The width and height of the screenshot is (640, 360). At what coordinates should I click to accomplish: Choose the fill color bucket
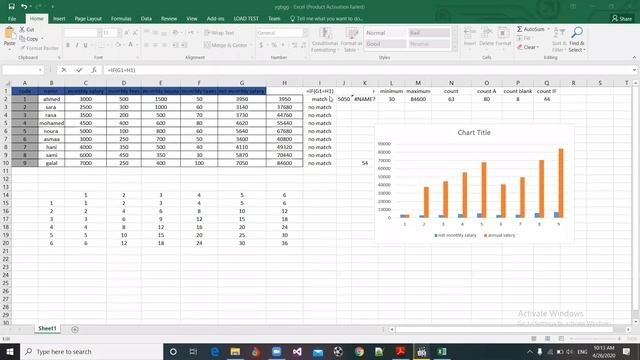118,45
